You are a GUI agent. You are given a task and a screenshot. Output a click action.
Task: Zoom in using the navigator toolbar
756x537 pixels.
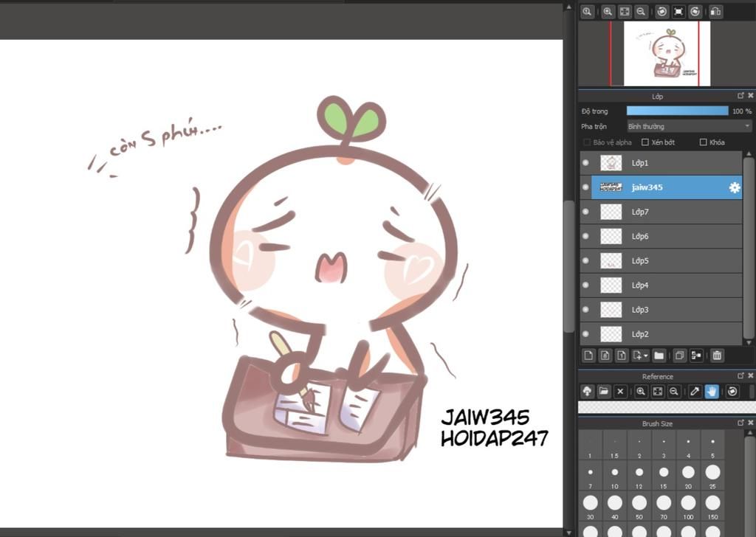pos(608,12)
